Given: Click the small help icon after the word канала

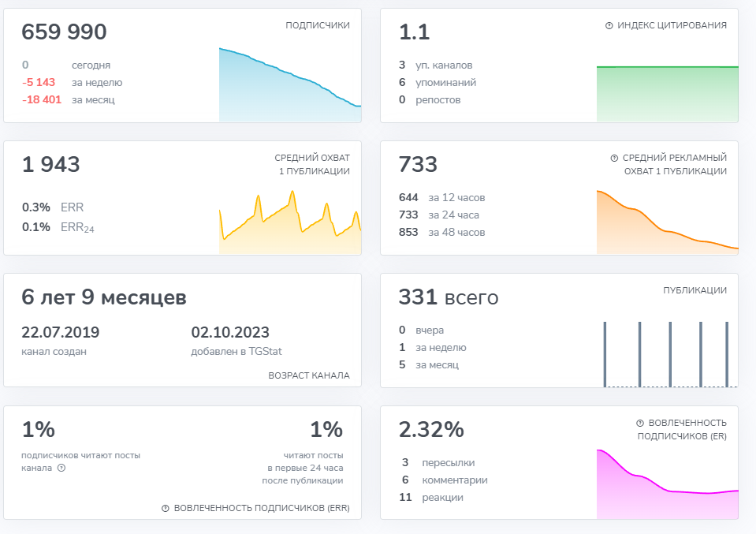Looking at the screenshot, I should click(x=61, y=468).
